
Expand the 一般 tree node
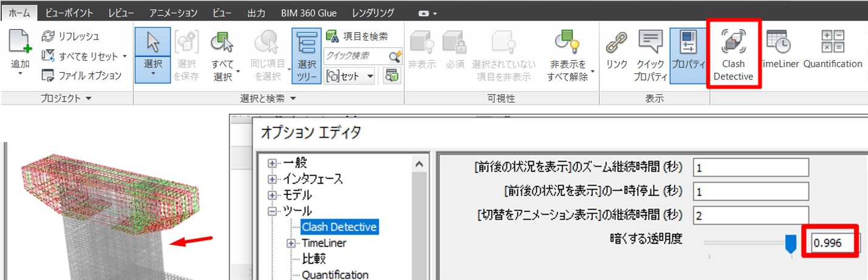coord(272,163)
